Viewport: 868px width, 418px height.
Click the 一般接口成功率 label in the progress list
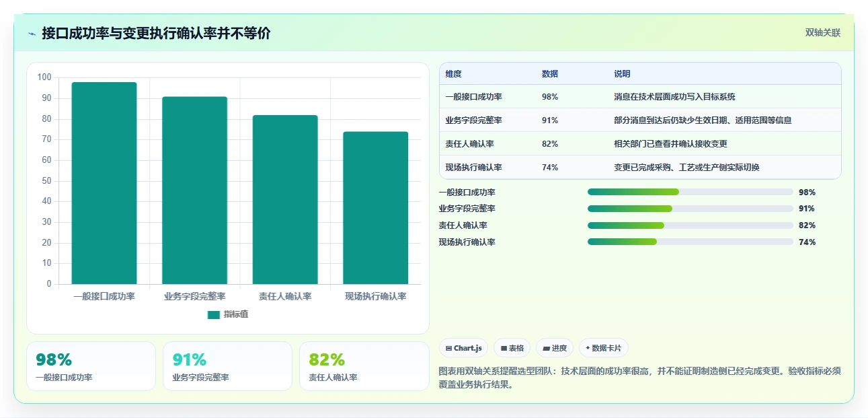coord(467,192)
